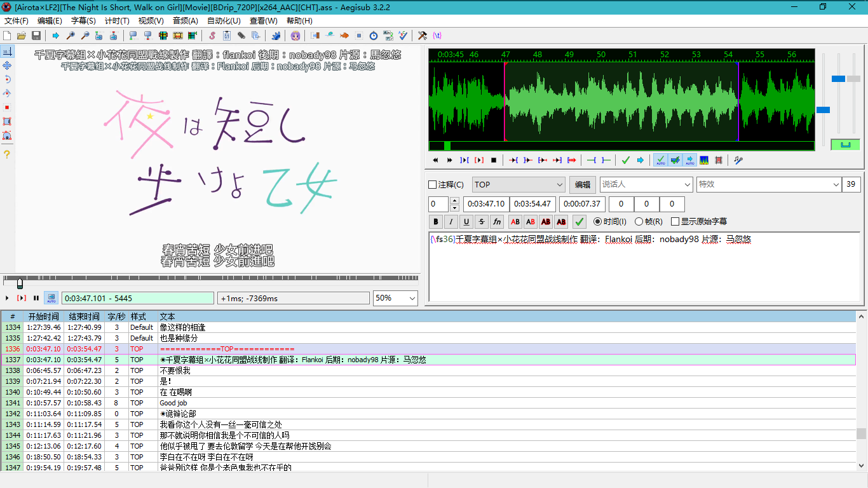
Task: Open Options with hammer and wrench icon
Action: (423, 35)
